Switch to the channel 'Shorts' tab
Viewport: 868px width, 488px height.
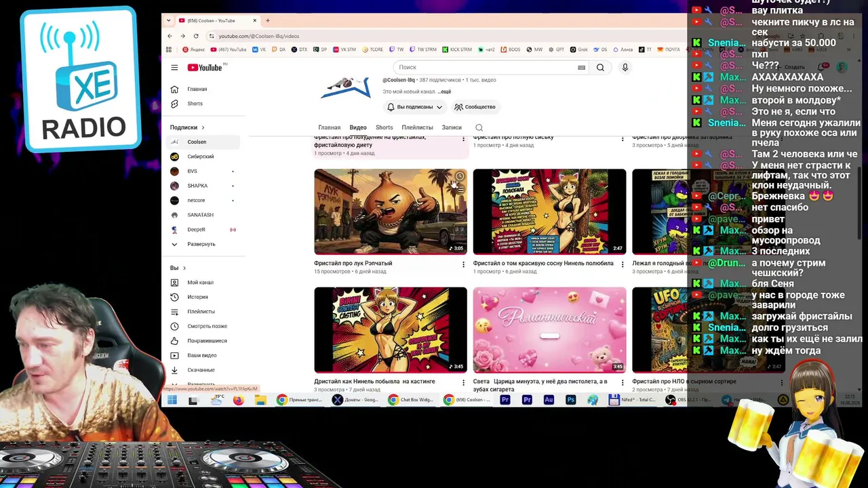384,127
